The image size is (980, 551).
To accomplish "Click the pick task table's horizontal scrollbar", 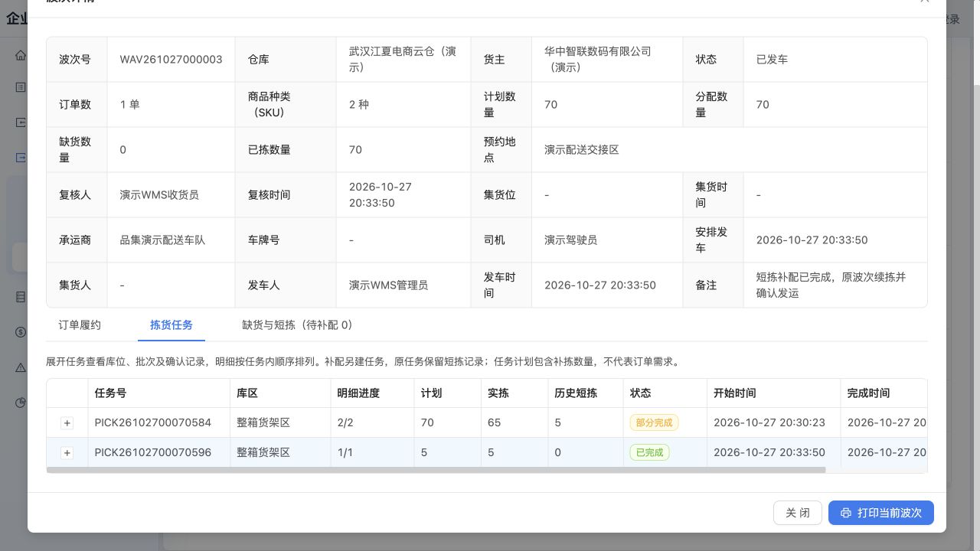I will coord(436,470).
